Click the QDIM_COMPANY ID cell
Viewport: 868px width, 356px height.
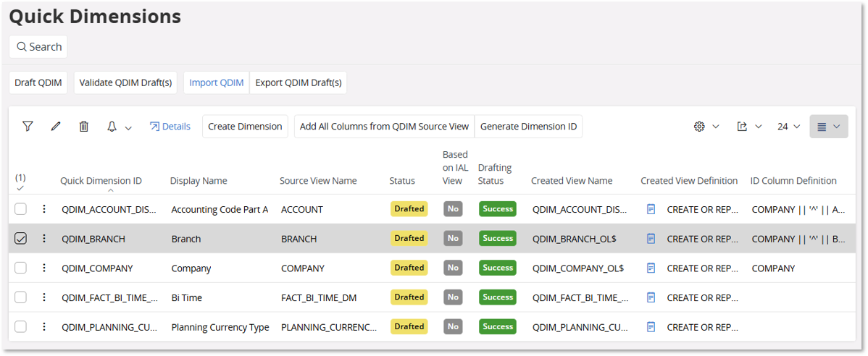[x=97, y=268]
